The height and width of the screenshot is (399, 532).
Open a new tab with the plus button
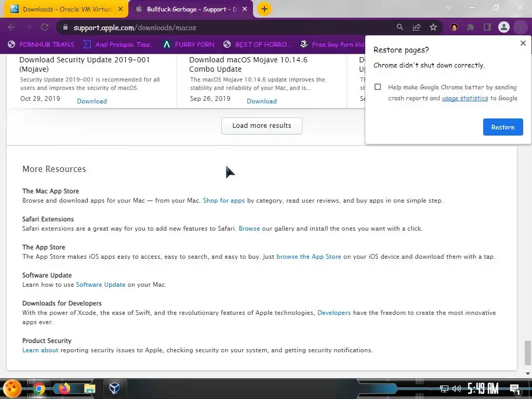pos(264,9)
